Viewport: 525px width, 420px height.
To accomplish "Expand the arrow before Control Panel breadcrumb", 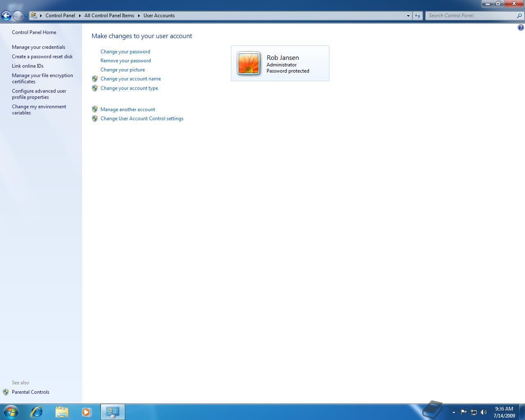I will tap(41, 16).
